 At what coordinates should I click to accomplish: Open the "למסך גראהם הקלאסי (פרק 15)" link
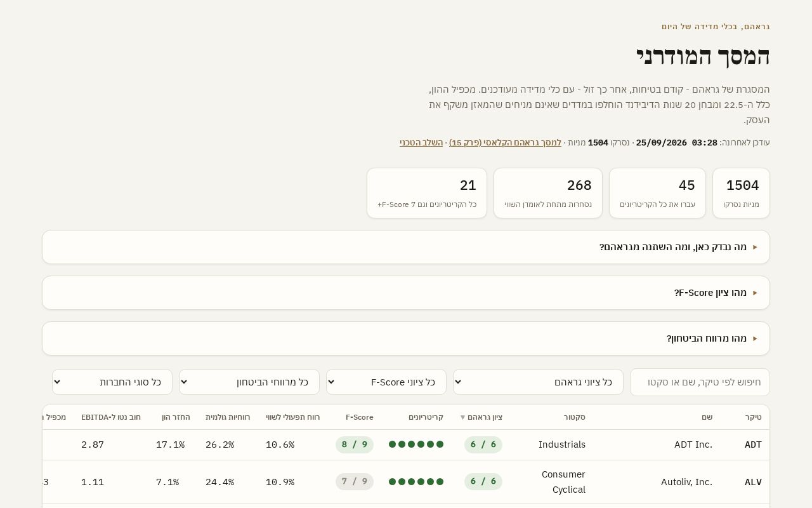[505, 143]
